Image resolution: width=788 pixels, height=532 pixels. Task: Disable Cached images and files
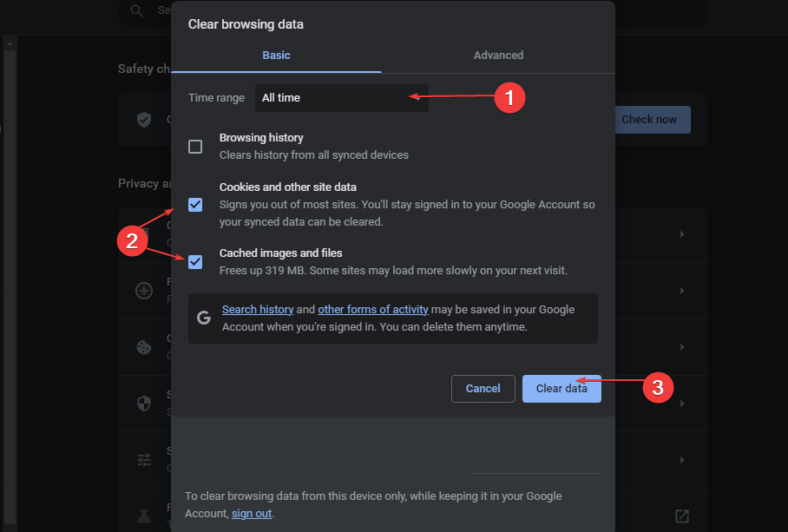(x=195, y=261)
